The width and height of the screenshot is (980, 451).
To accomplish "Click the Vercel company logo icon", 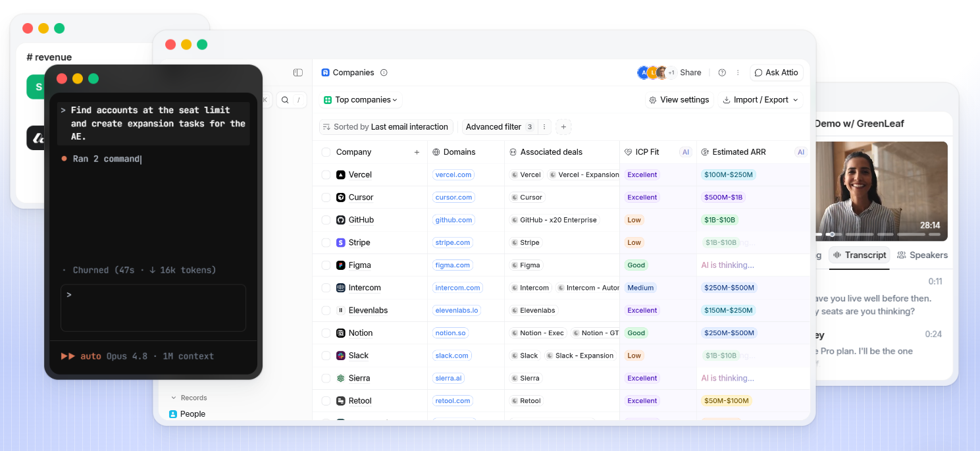I will [341, 174].
